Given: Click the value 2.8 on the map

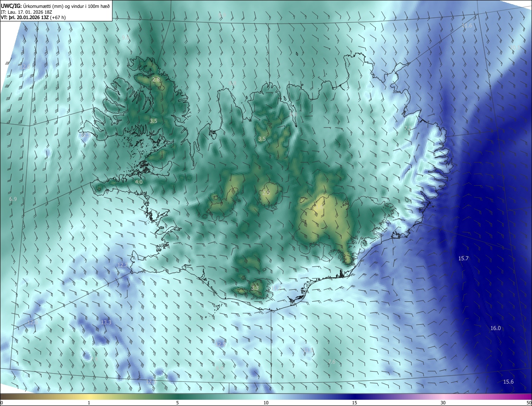Looking at the screenshot, I should (156, 80).
